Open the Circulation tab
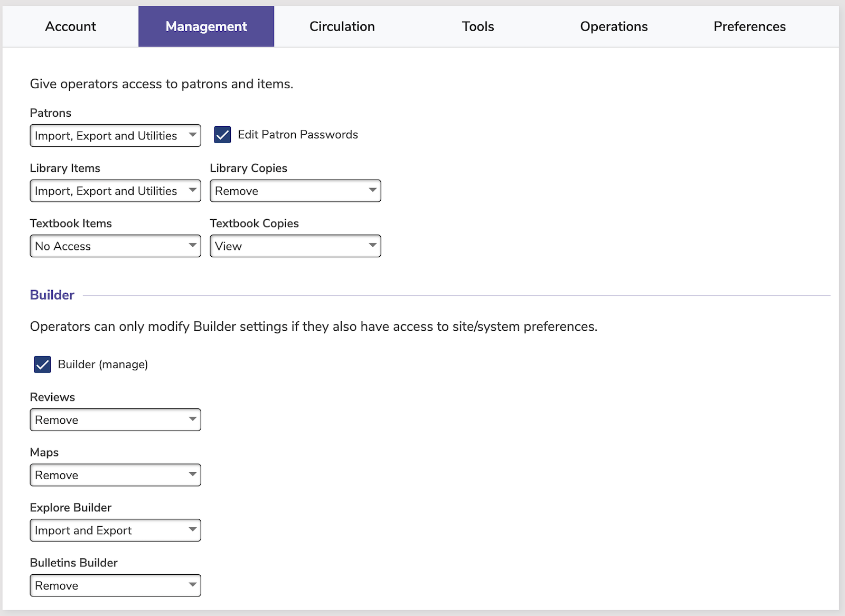 point(342,26)
